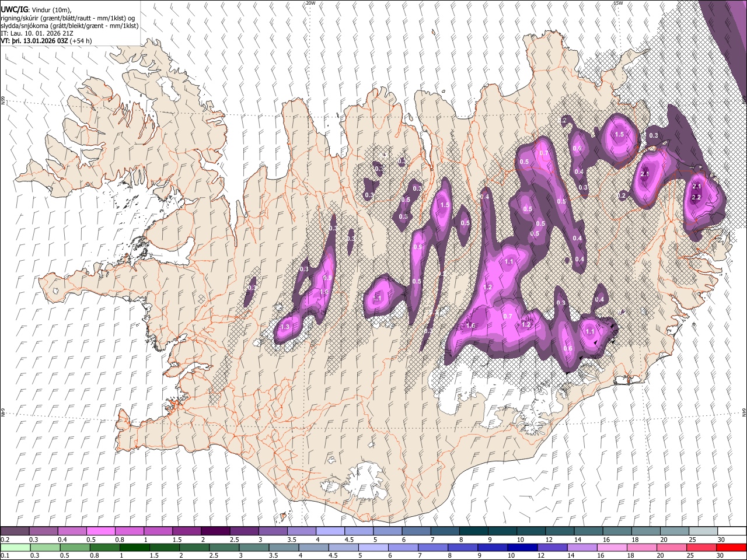The height and width of the screenshot is (560, 747).
Task: Select the 'slydda/snjókoma' header line
Action: [x=69, y=26]
